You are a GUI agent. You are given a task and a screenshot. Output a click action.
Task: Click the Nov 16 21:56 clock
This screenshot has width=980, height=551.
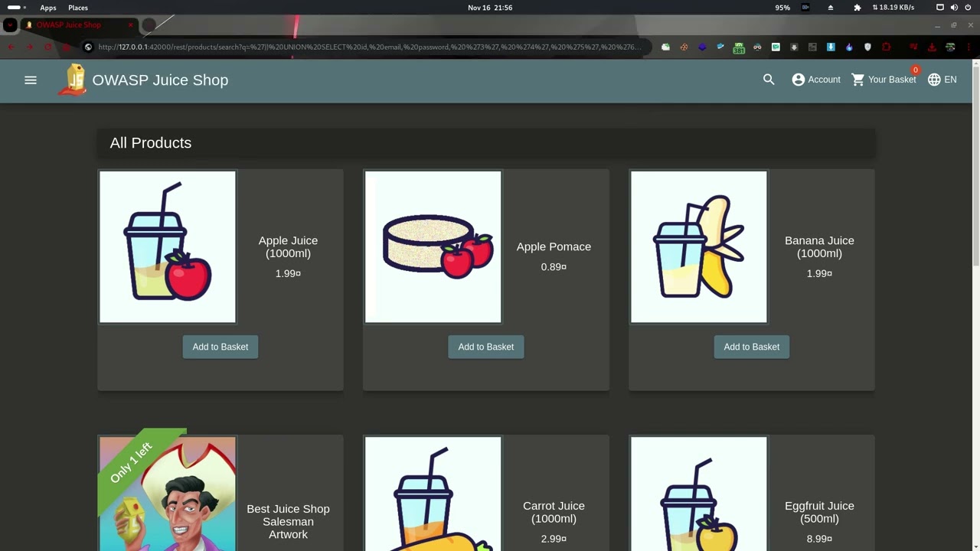coord(490,8)
